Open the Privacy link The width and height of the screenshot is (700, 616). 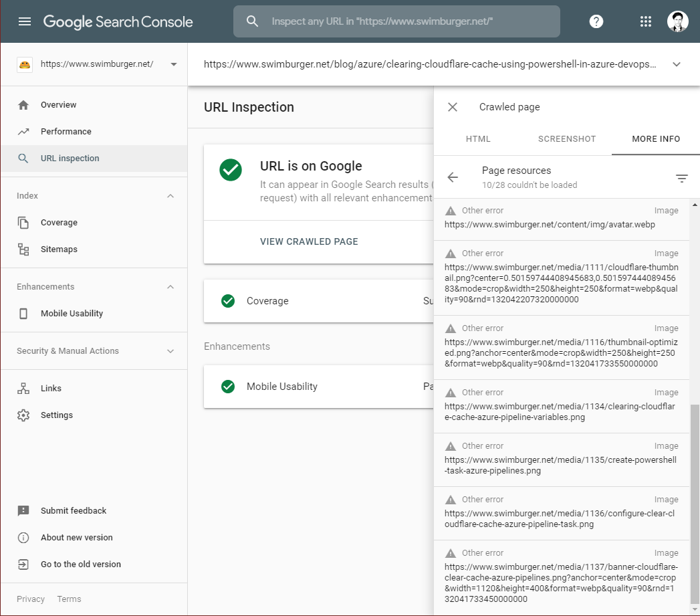(x=31, y=599)
